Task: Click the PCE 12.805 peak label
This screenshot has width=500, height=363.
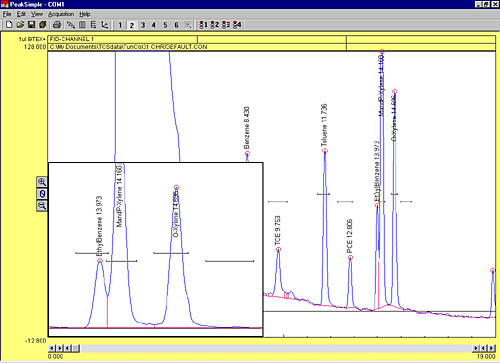Action: tap(349, 236)
